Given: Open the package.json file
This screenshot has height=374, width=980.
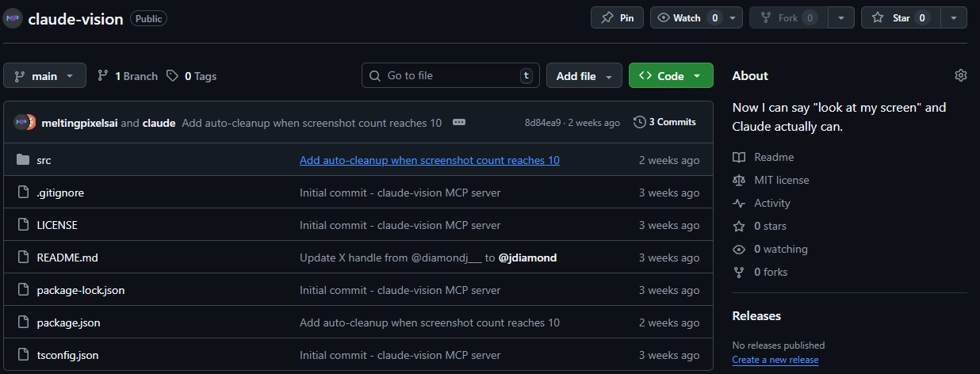Looking at the screenshot, I should click(68, 322).
